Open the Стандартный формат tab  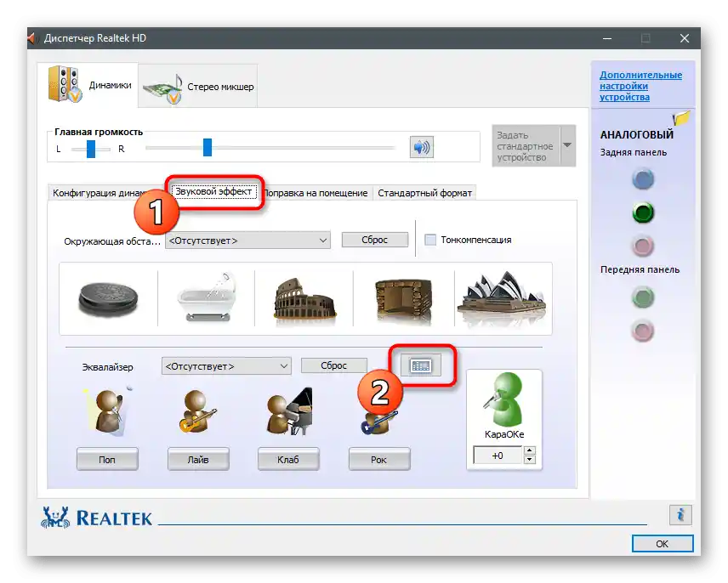[x=424, y=193]
